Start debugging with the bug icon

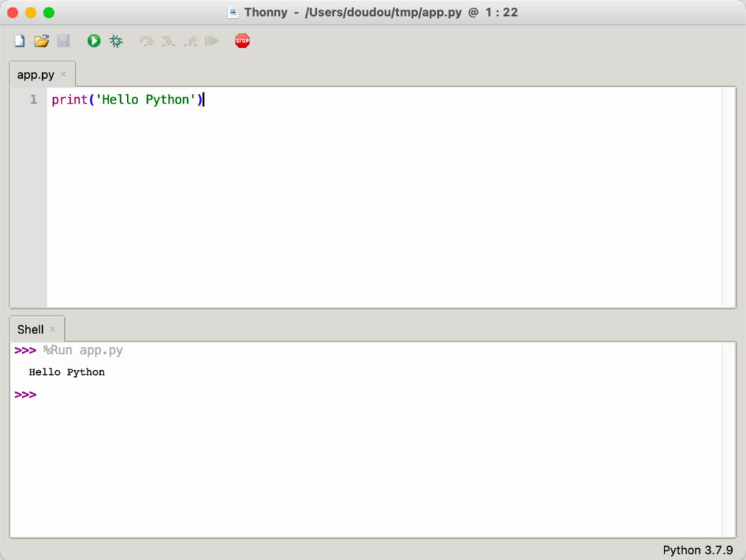(x=116, y=41)
